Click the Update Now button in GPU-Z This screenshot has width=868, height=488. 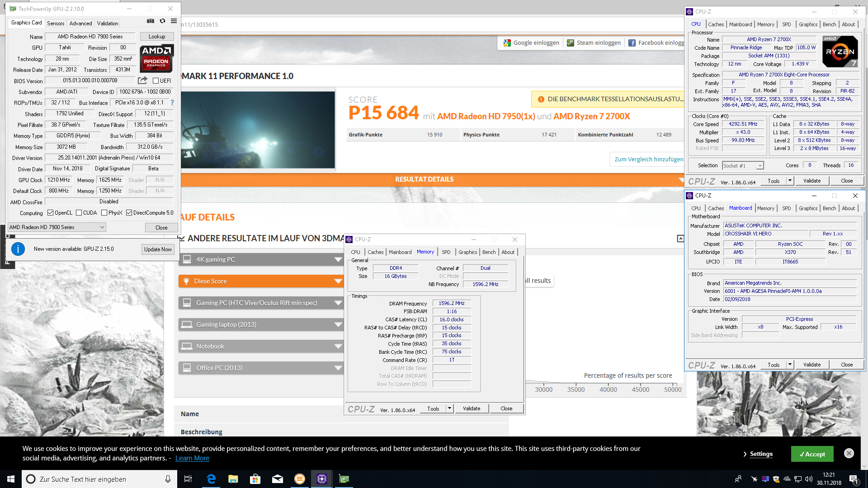(158, 249)
